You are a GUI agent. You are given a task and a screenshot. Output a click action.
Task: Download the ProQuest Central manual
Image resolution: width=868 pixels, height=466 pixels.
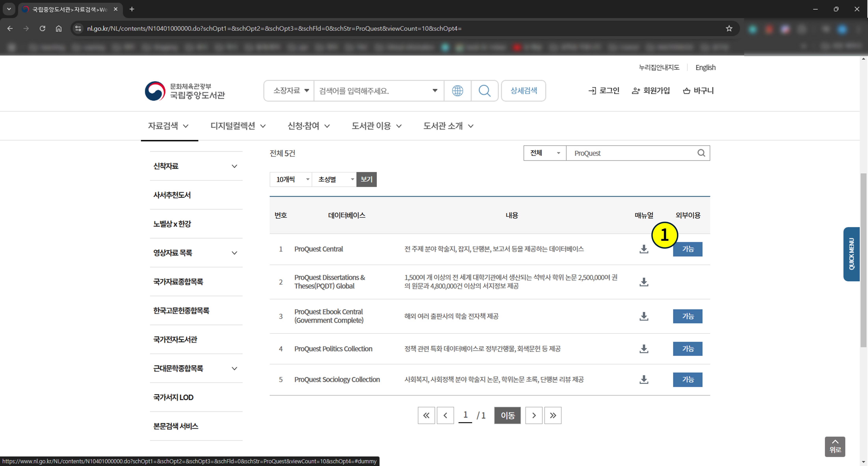pos(644,249)
